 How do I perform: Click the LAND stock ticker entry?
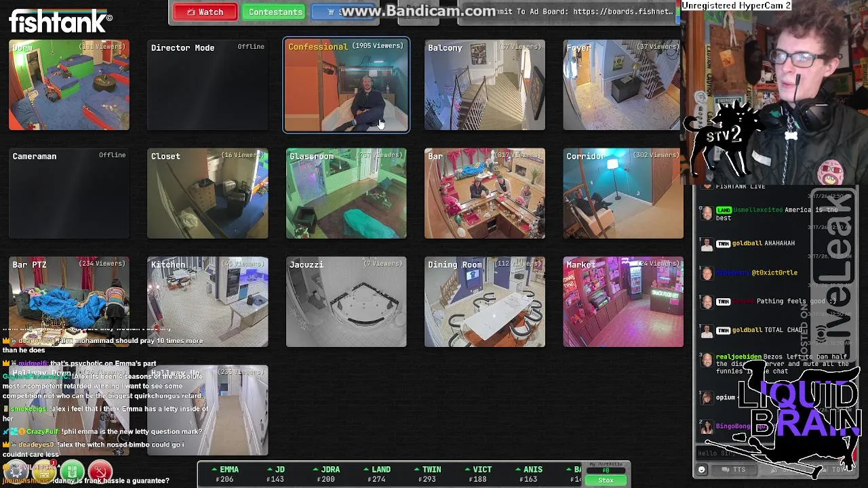click(376, 474)
